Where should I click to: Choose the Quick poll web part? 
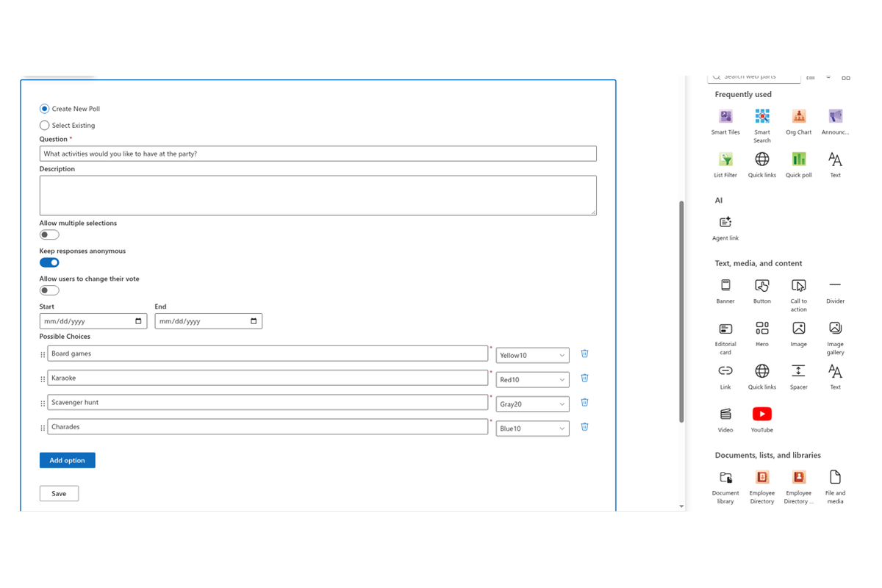798,165
